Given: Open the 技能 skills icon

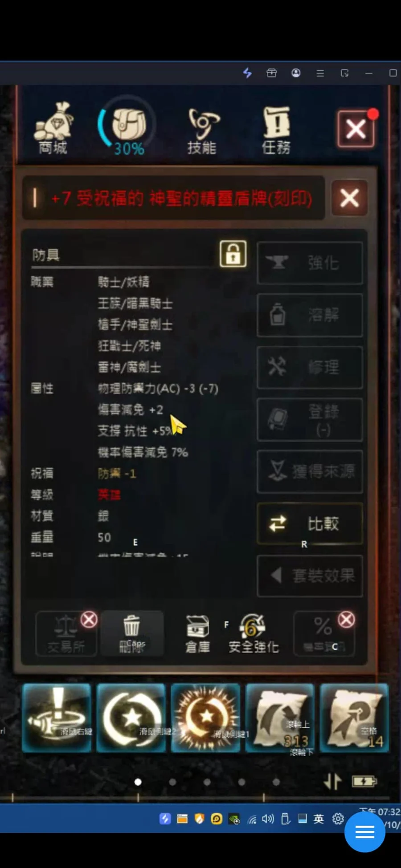Looking at the screenshot, I should [x=203, y=131].
